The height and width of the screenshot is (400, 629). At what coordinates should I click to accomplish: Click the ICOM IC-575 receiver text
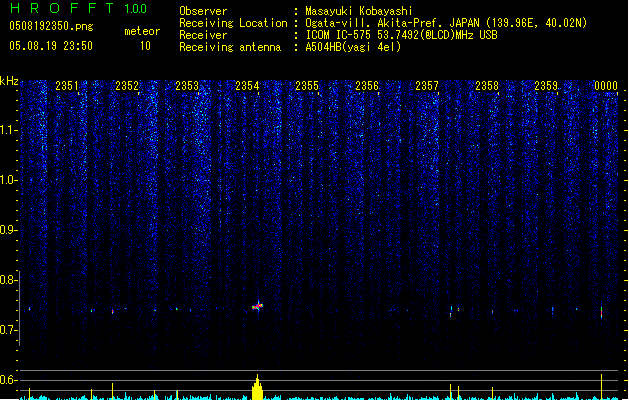[401, 35]
